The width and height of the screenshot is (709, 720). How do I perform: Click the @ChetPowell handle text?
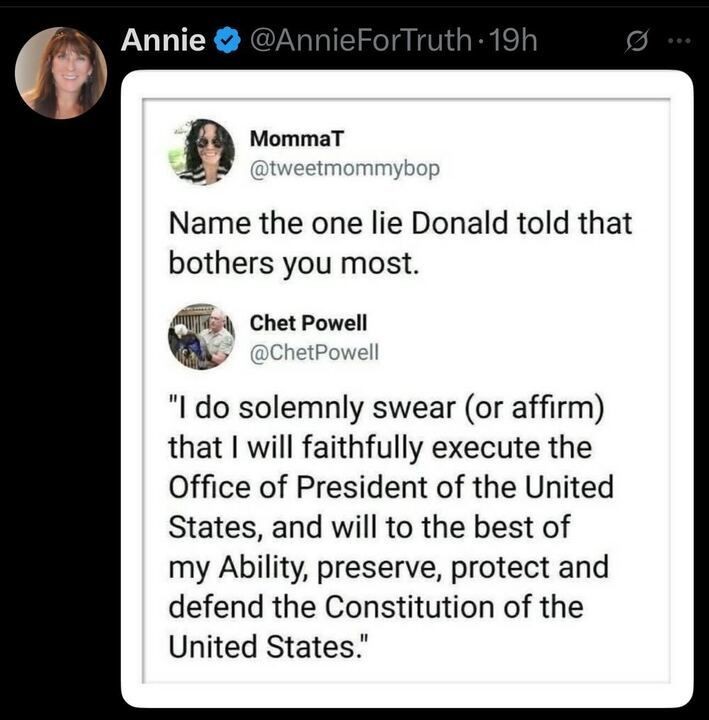tap(314, 351)
